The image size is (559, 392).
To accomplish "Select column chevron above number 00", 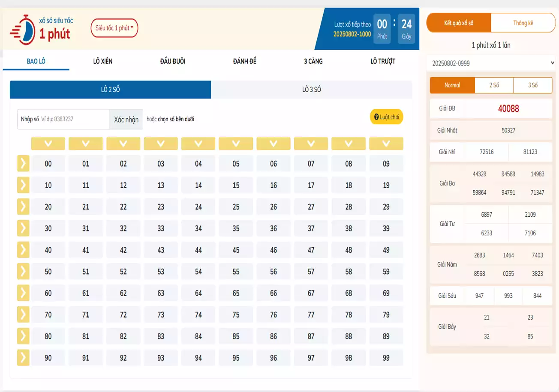I will (48, 144).
